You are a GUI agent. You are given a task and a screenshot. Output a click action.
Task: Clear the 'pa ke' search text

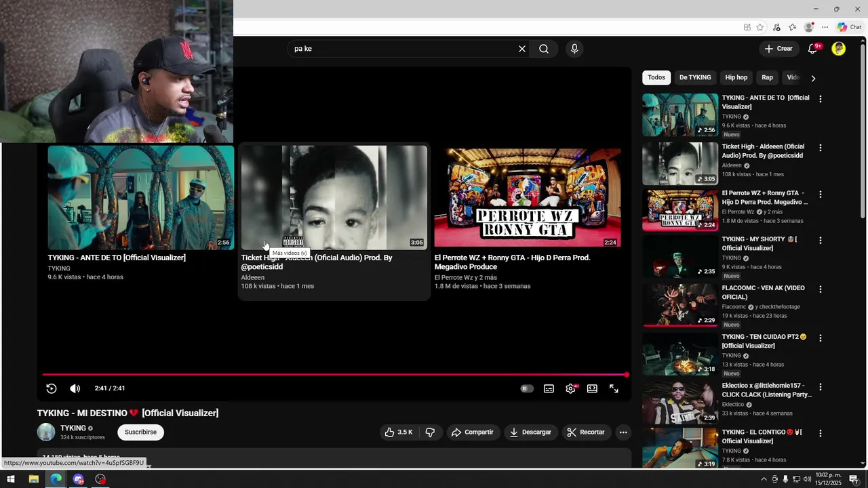tap(522, 49)
